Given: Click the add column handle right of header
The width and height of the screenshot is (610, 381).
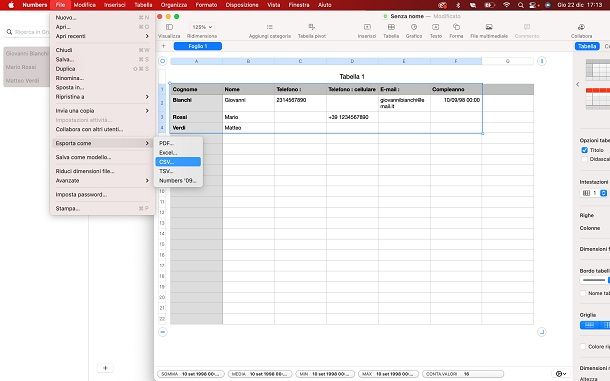Looking at the screenshot, I should [542, 61].
